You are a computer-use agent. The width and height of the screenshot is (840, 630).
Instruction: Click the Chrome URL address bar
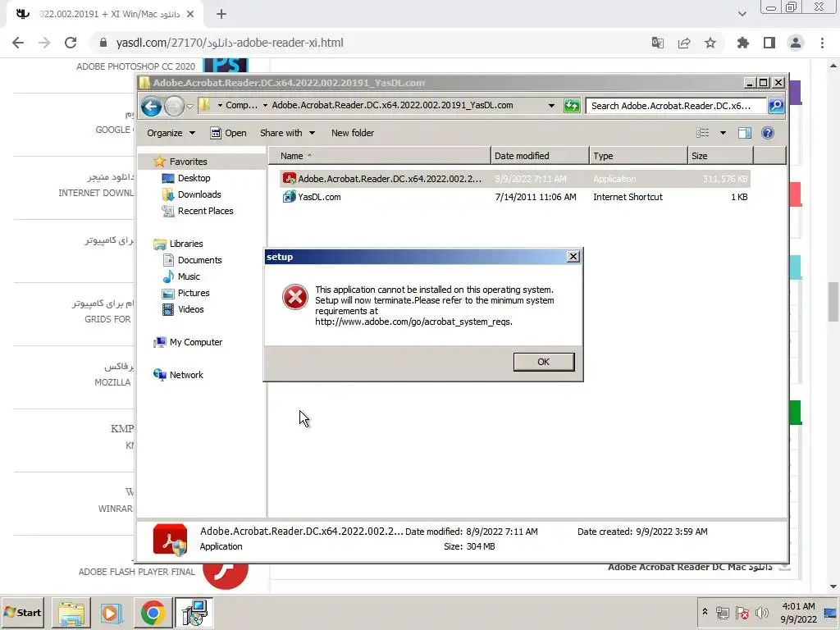370,43
